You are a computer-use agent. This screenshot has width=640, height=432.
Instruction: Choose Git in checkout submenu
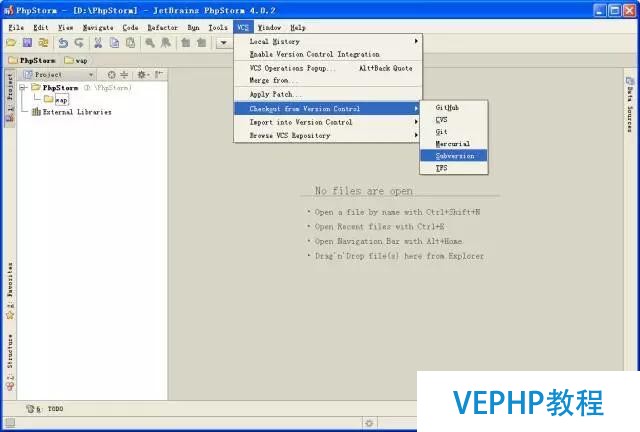[x=454, y=132]
